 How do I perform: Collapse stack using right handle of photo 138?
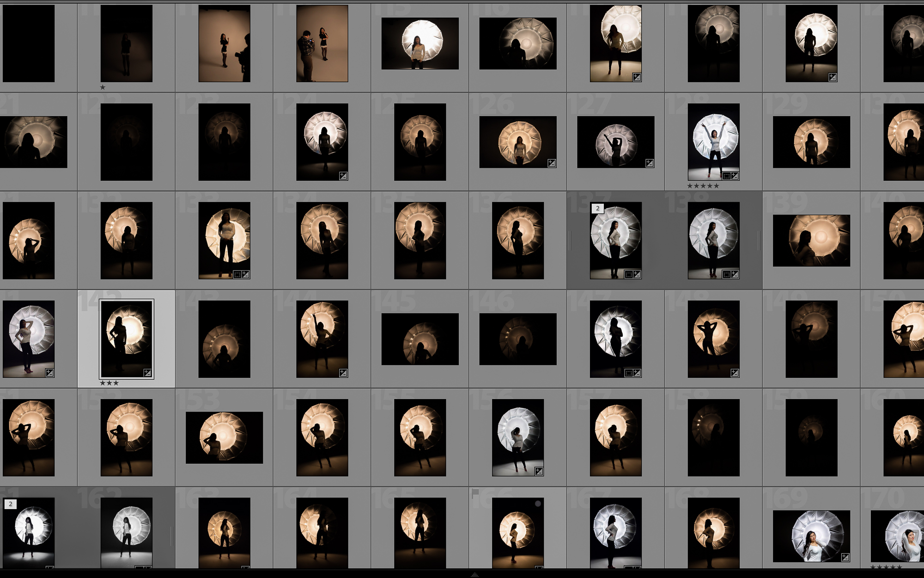[x=759, y=241]
